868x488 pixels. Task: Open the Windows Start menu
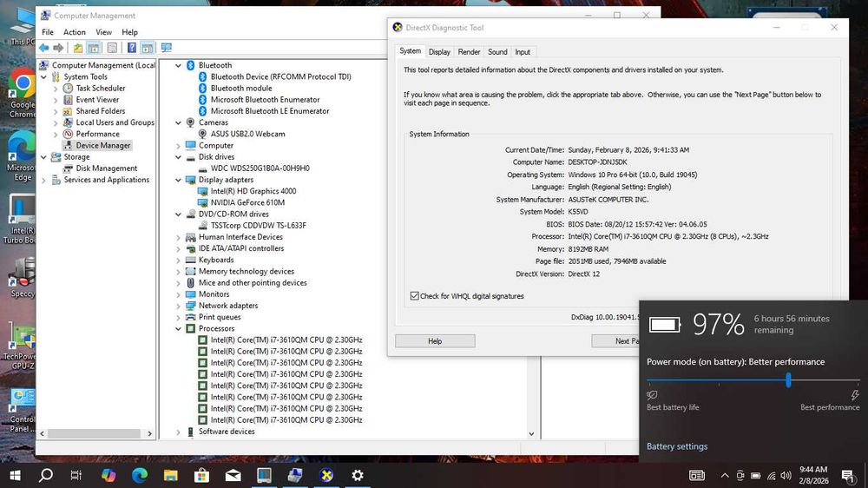click(x=16, y=475)
